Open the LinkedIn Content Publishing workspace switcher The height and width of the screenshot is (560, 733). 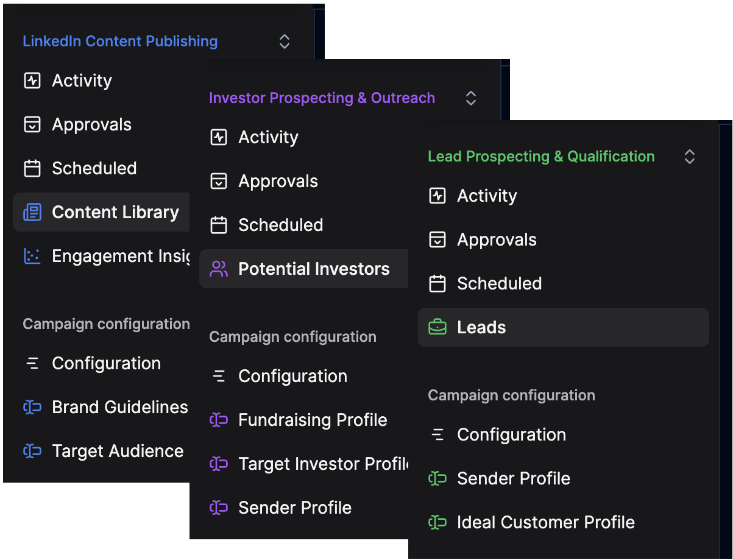click(284, 41)
